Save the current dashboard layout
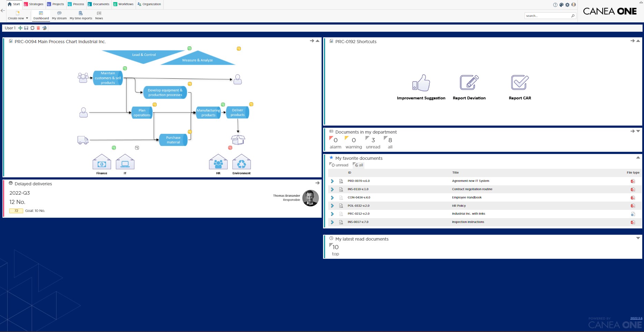This screenshot has width=644, height=332. tap(26, 28)
